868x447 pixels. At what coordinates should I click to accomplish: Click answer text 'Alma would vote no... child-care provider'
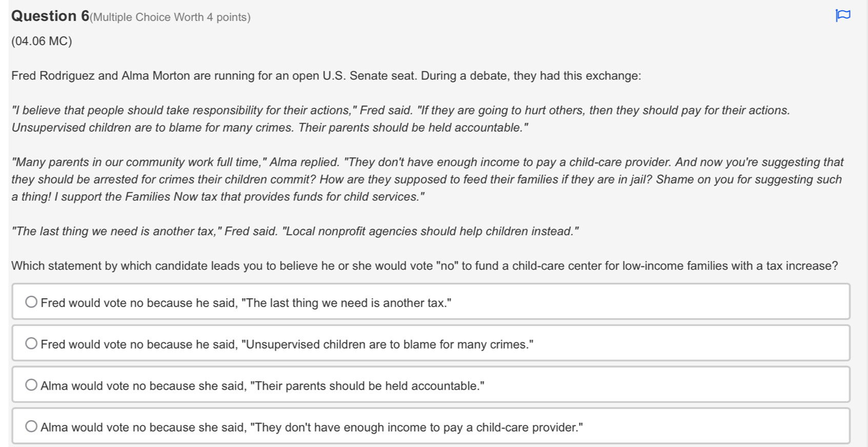(312, 428)
